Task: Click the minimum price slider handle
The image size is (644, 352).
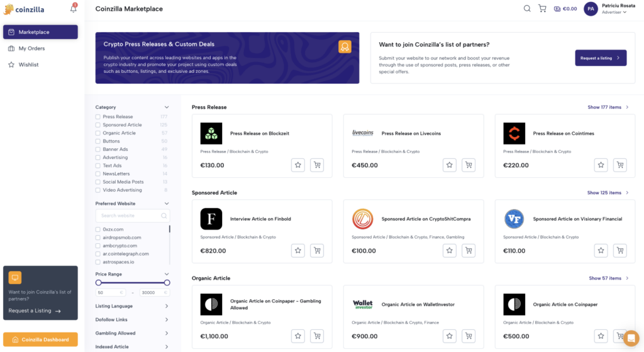Action: tap(99, 283)
